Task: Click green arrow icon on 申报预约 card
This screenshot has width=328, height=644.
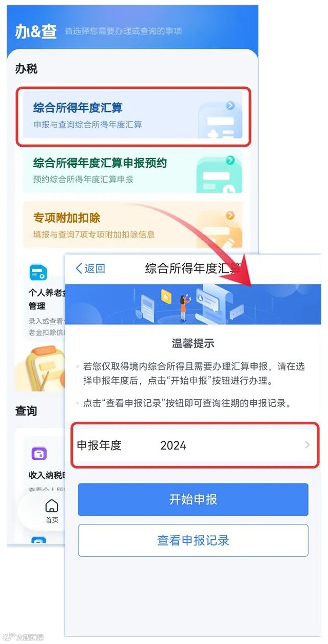Action: (x=230, y=160)
